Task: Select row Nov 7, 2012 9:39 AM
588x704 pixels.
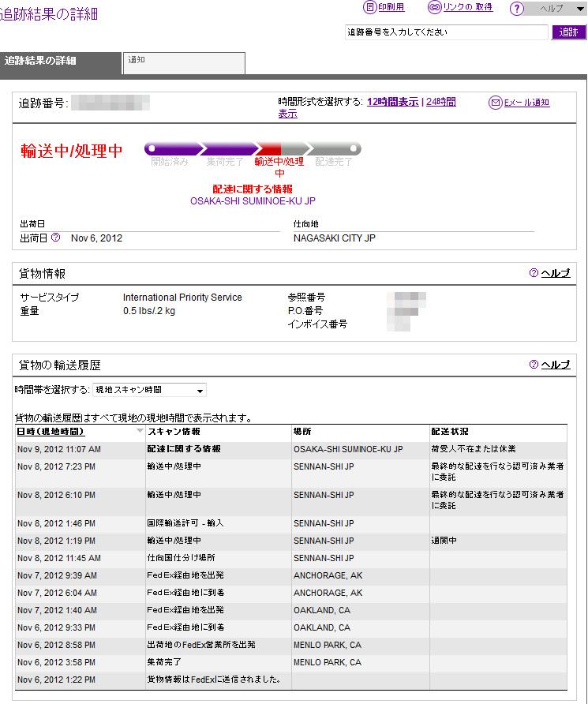Action: pos(291,575)
